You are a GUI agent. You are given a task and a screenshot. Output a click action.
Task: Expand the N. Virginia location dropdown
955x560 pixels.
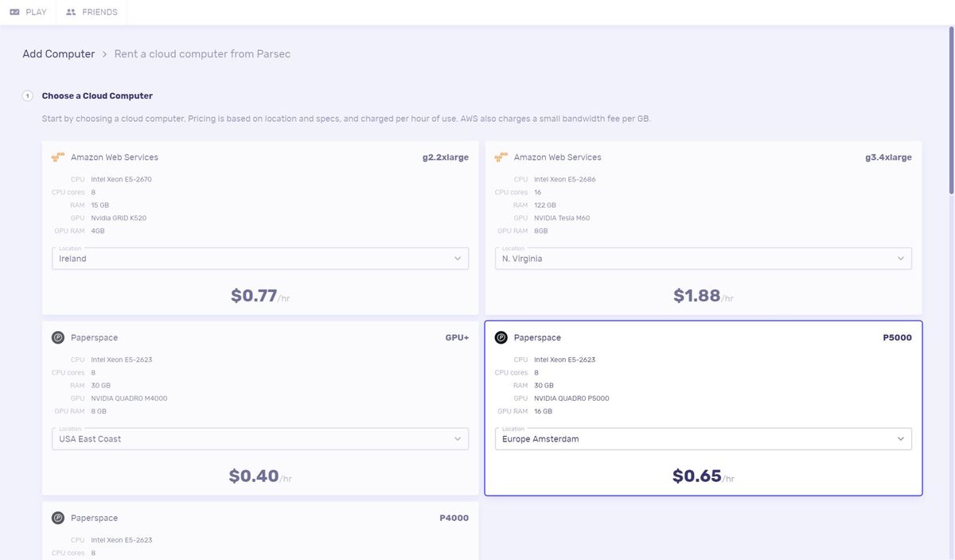pos(704,259)
